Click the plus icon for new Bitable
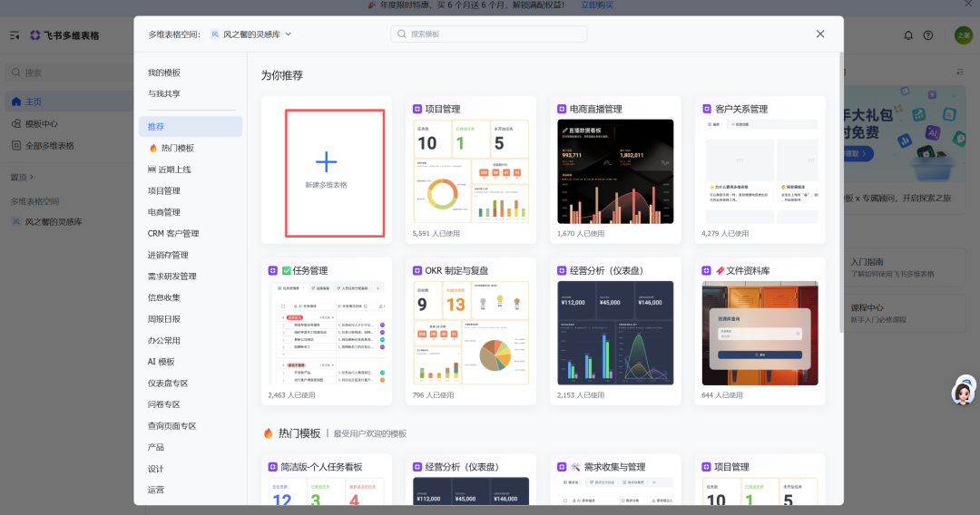The width and height of the screenshot is (980, 515). point(326,162)
